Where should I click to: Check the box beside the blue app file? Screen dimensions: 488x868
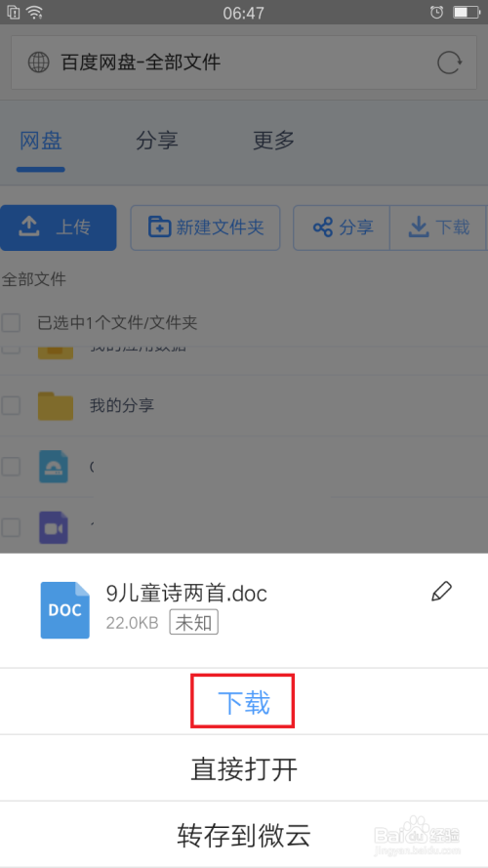coord(11,467)
